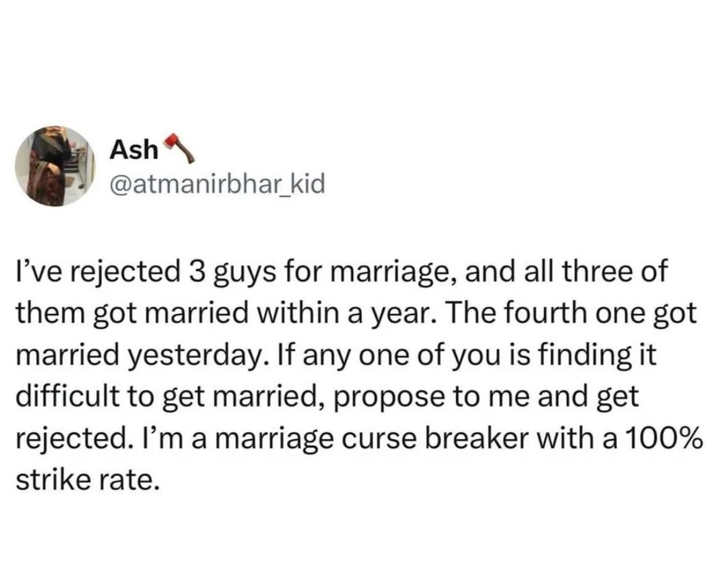Click Ash's profile picture avatar
Viewport: 728px width, 588px height.
(x=54, y=166)
